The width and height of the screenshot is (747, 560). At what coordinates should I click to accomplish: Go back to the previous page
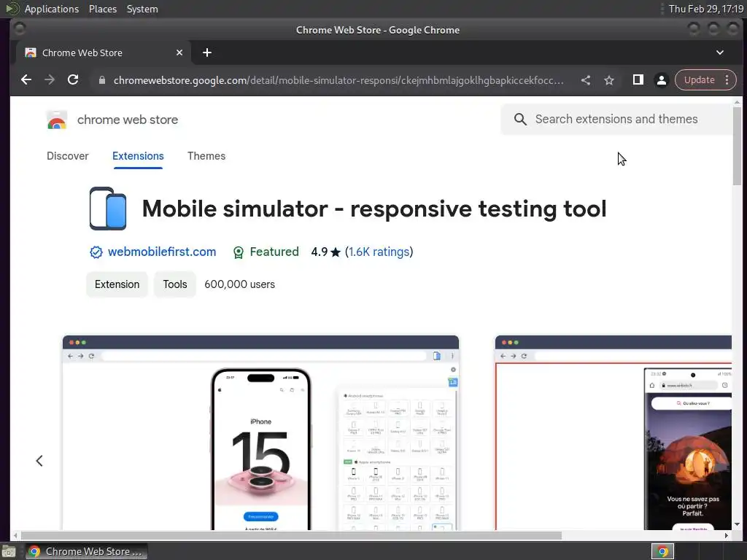(x=26, y=80)
